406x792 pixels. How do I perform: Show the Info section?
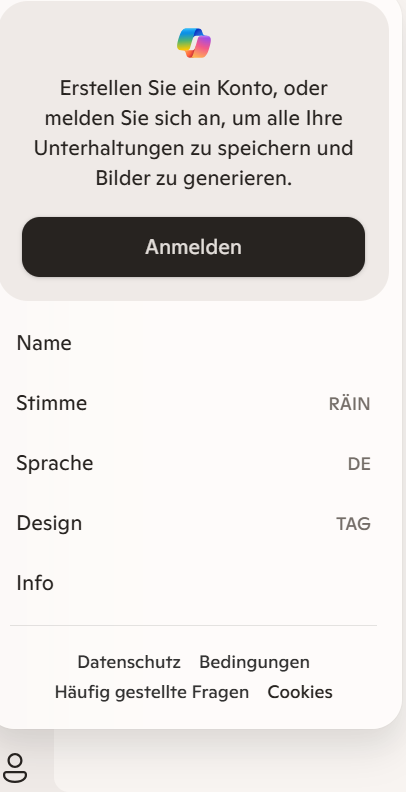pos(193,583)
